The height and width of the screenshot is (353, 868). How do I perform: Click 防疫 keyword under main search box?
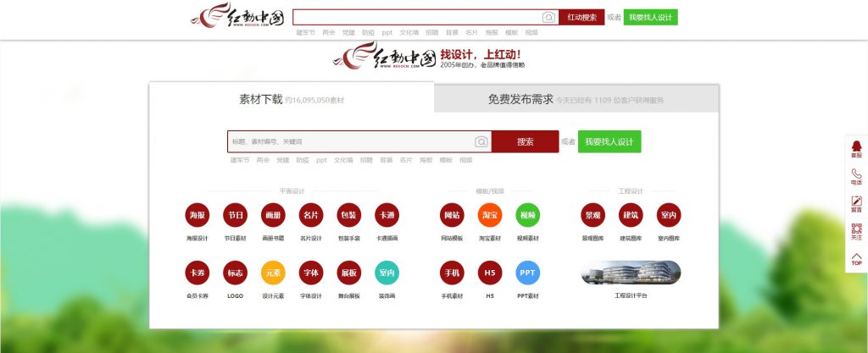click(x=303, y=160)
